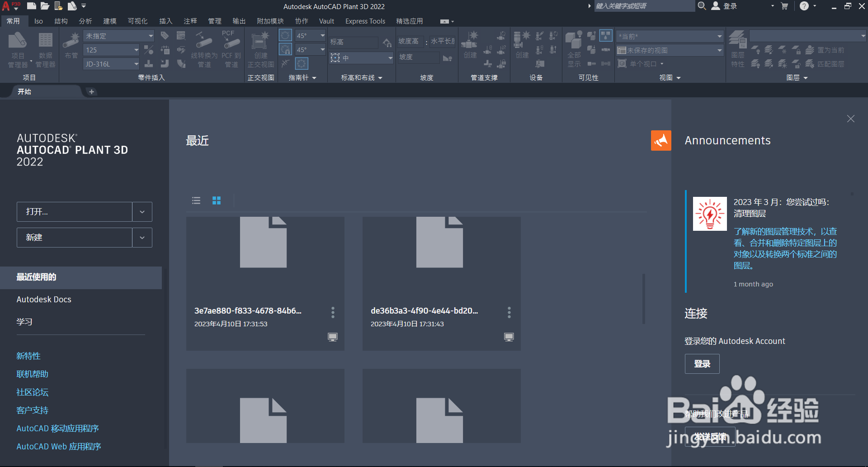Open the 联机帮助 link

click(33, 374)
